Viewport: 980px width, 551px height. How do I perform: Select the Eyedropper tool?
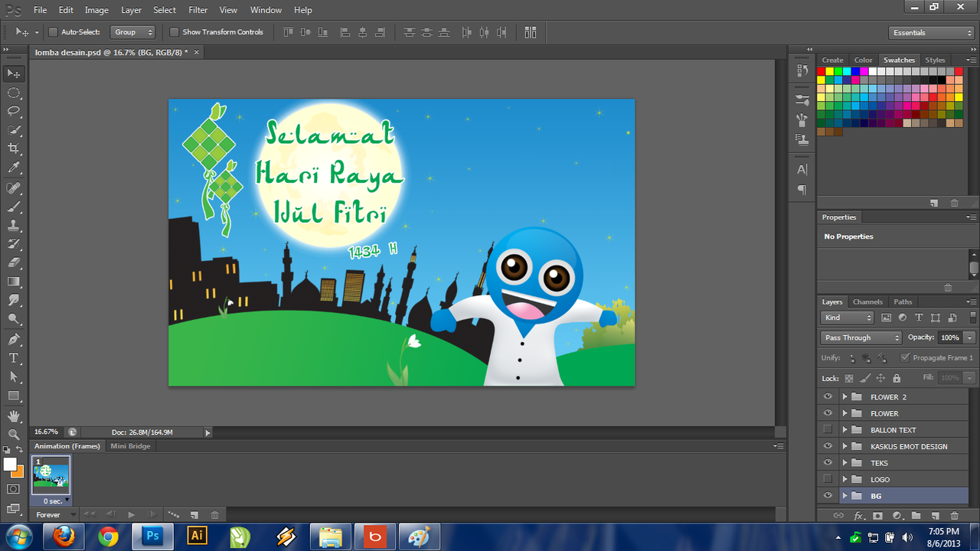[x=14, y=168]
